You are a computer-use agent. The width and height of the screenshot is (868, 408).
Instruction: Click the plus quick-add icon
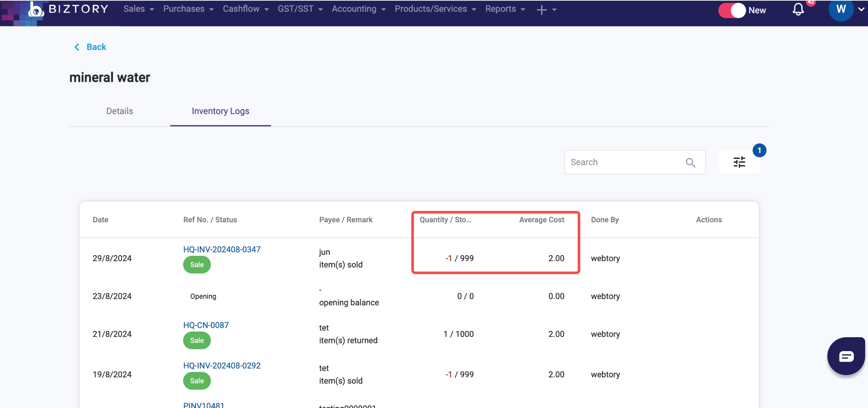(x=541, y=10)
